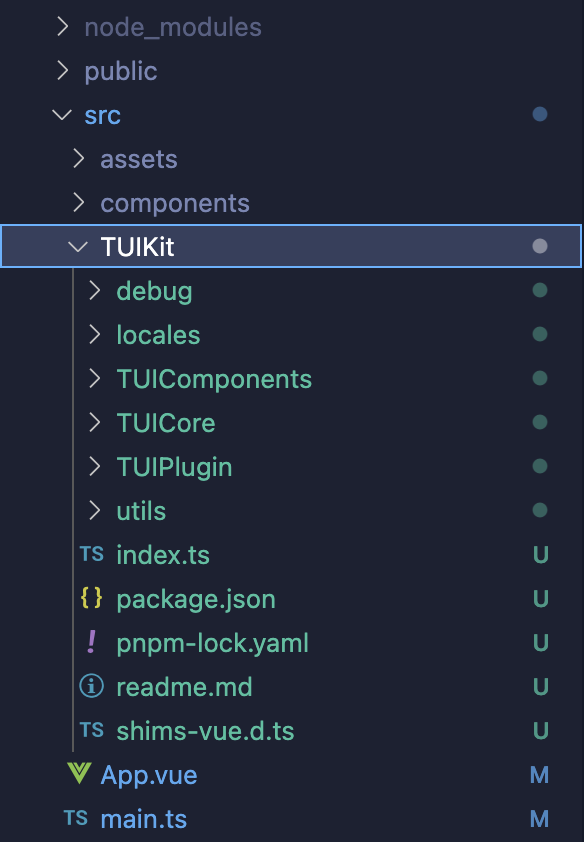Click the TS icon beside shims-vue.d.ts
The width and height of the screenshot is (584, 842).
click(91, 730)
